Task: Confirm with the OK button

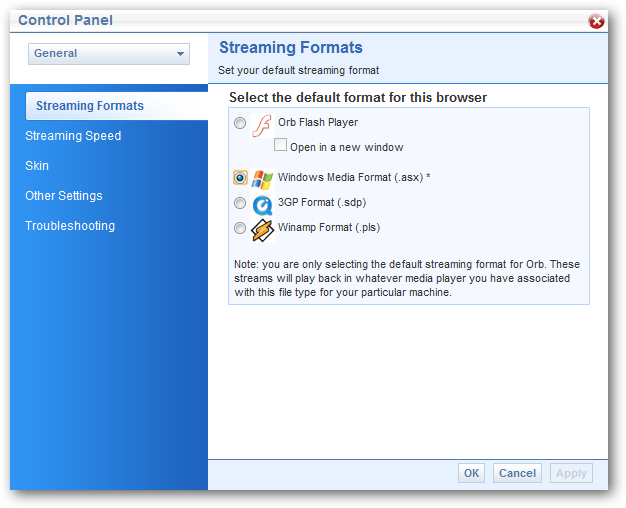Action: click(x=471, y=473)
